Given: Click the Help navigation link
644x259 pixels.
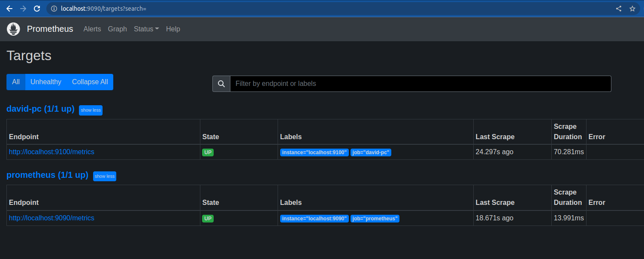Looking at the screenshot, I should point(173,29).
